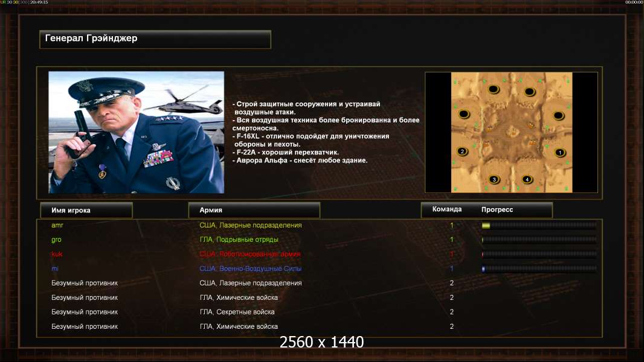644x362 pixels.
Task: Click start position 4 on the minimap
Action: tap(527, 179)
